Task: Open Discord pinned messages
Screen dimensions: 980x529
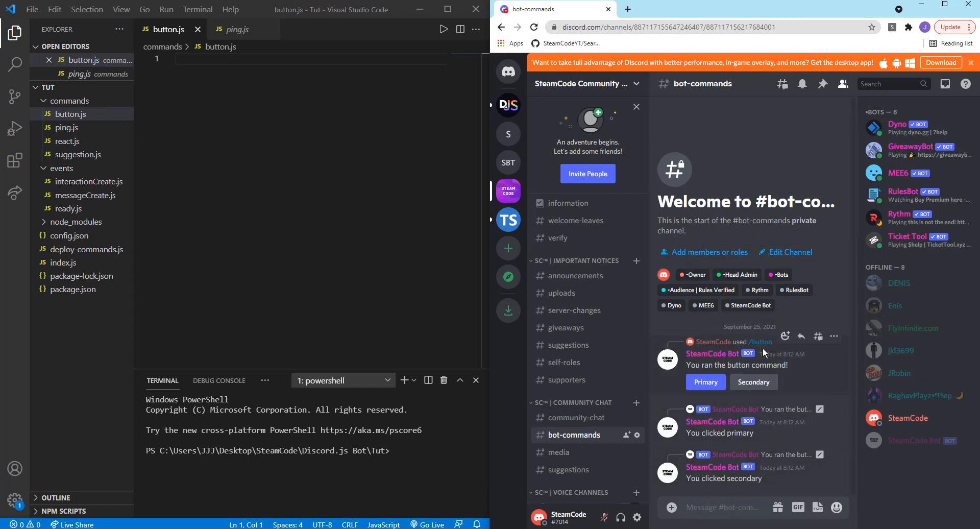Action: click(x=822, y=84)
